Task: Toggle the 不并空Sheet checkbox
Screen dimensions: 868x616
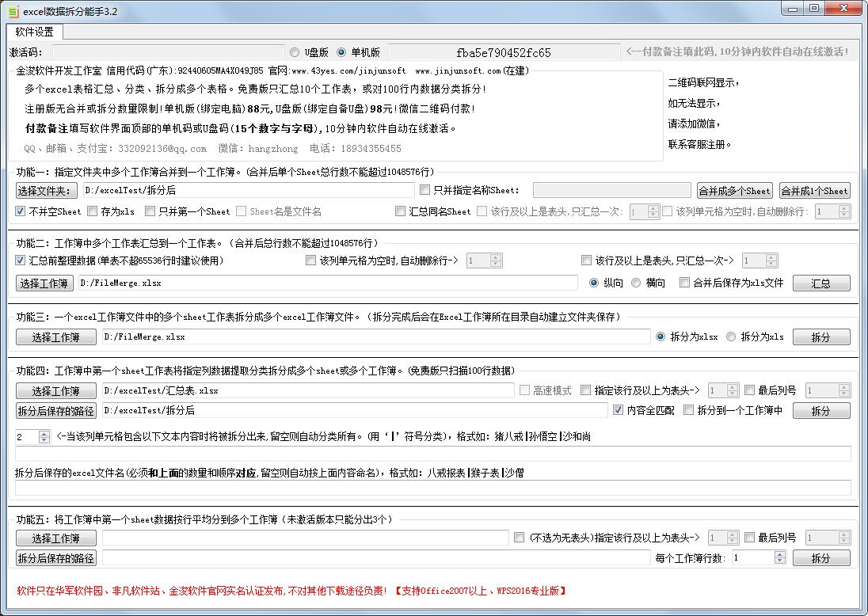Action: click(21, 211)
